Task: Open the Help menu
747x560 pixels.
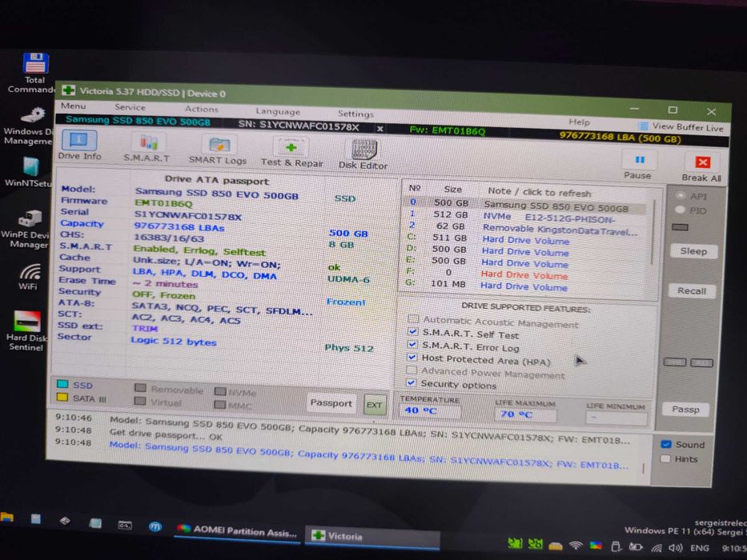Action: point(579,122)
